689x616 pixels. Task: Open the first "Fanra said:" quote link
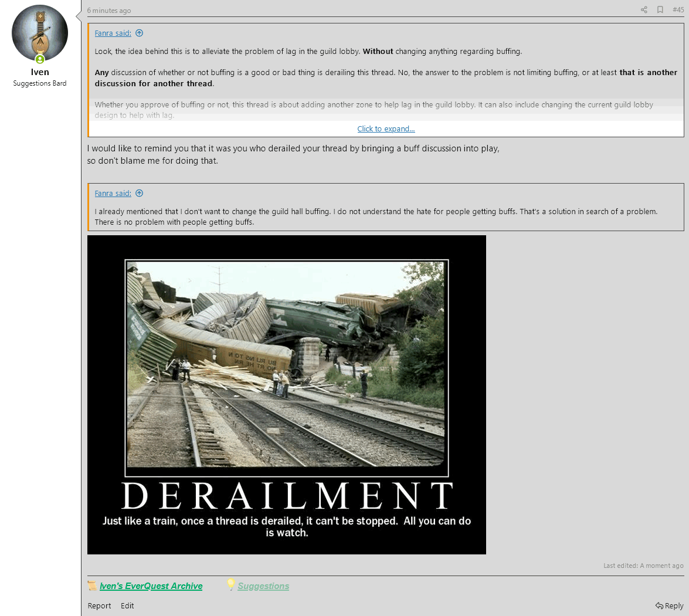click(113, 33)
